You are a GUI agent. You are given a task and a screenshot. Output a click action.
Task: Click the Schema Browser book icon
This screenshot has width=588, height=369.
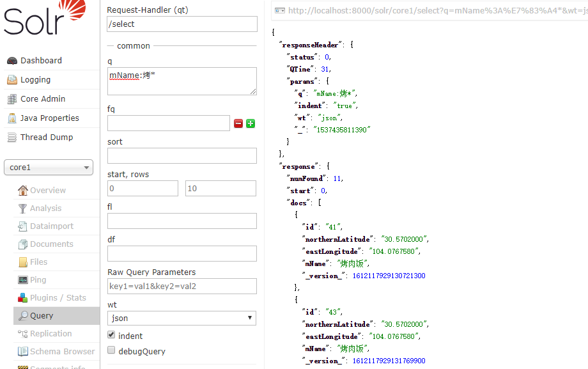pyautogui.click(x=23, y=352)
